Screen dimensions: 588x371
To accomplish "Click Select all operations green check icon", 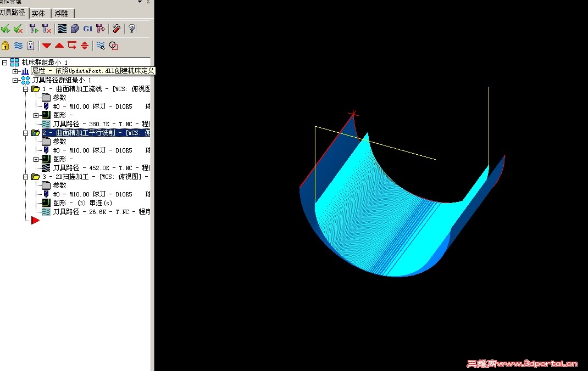I will point(5,29).
